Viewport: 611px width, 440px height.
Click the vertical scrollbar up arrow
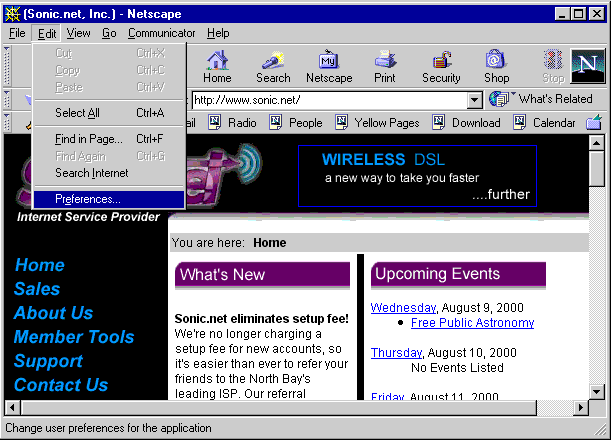597,143
